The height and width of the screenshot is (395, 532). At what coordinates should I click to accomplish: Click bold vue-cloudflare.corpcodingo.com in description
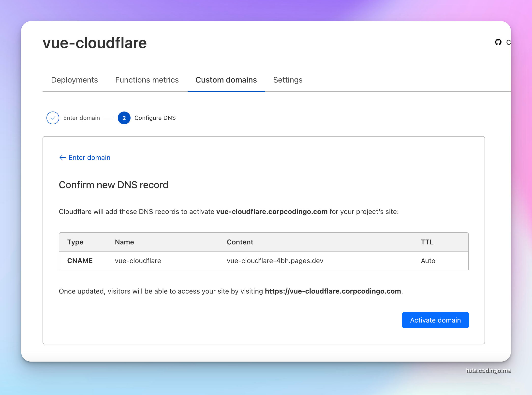pos(272,212)
